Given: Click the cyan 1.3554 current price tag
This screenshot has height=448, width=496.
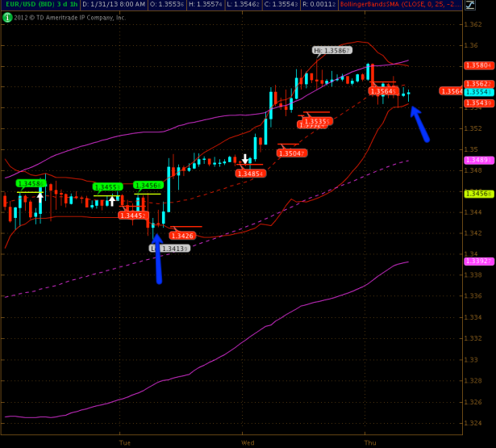Looking at the screenshot, I should 479,92.
